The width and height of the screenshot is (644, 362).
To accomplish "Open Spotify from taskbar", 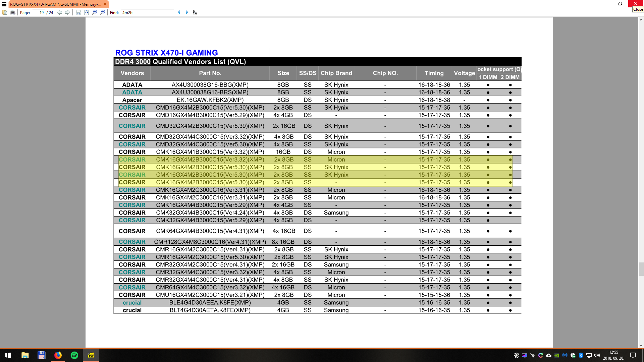I will (x=74, y=355).
